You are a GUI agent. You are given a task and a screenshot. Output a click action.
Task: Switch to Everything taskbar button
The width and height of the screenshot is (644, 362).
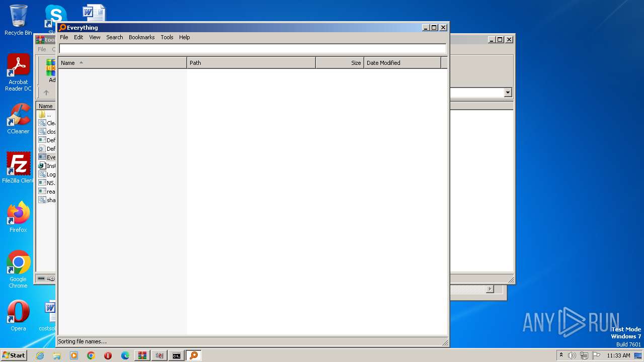coord(194,355)
